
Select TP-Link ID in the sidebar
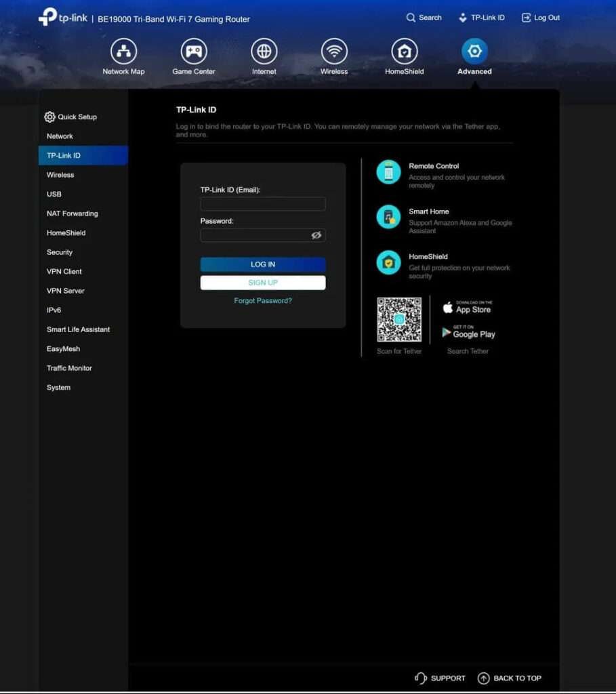pyautogui.click(x=83, y=155)
